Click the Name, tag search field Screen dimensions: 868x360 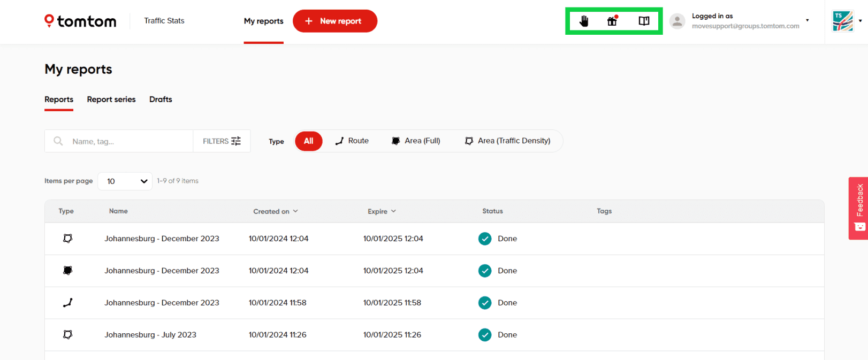point(128,141)
